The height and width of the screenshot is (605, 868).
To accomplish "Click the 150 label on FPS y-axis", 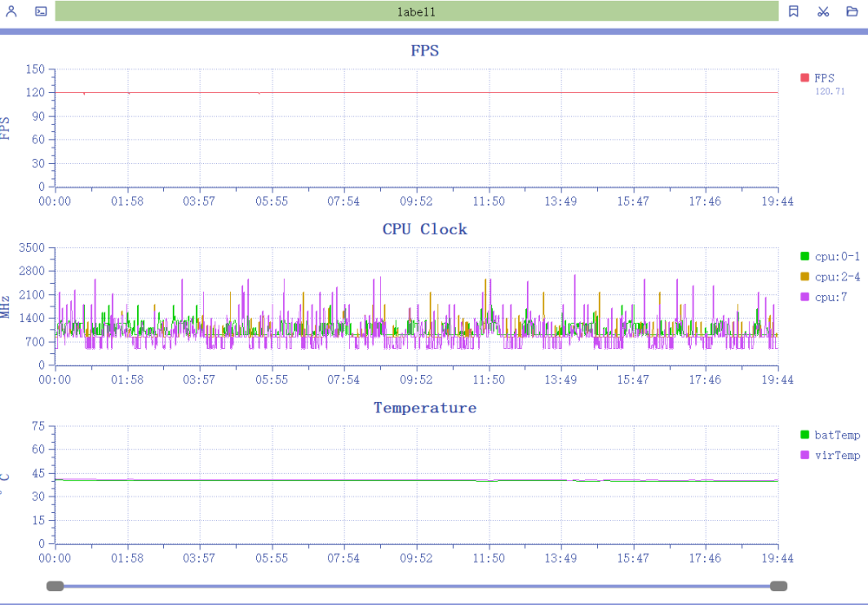I will click(x=35, y=69).
